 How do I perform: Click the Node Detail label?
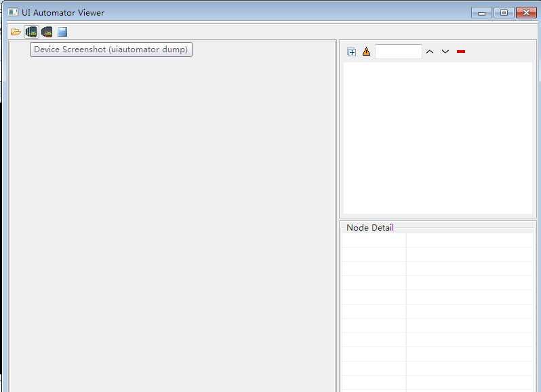click(x=370, y=228)
